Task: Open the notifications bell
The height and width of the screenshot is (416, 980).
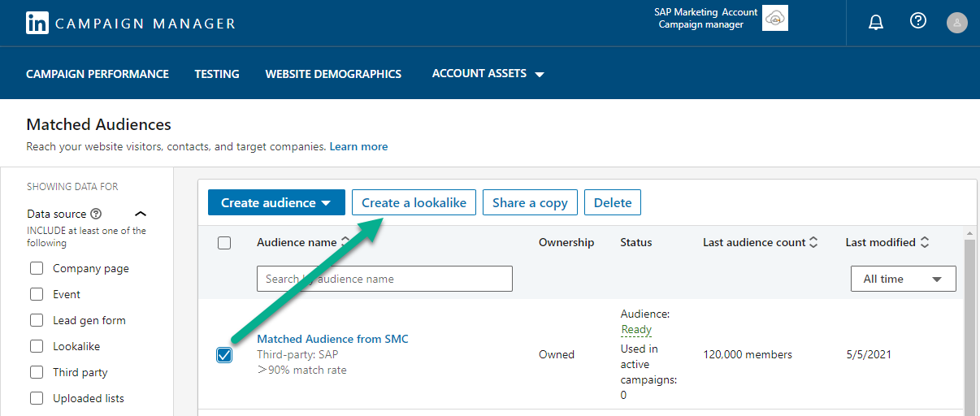Action: (x=876, y=23)
